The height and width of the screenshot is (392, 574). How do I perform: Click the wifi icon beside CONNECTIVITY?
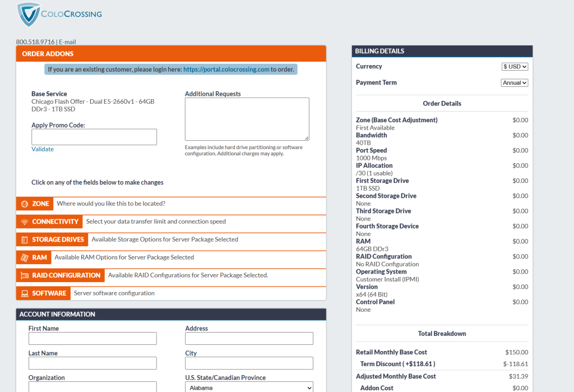click(x=24, y=222)
